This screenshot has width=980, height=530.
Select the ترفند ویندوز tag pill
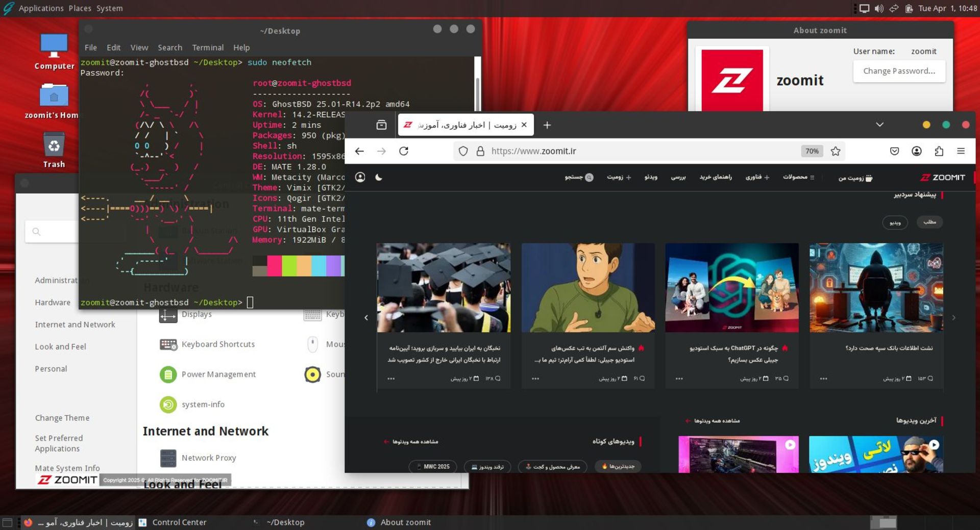click(x=487, y=466)
